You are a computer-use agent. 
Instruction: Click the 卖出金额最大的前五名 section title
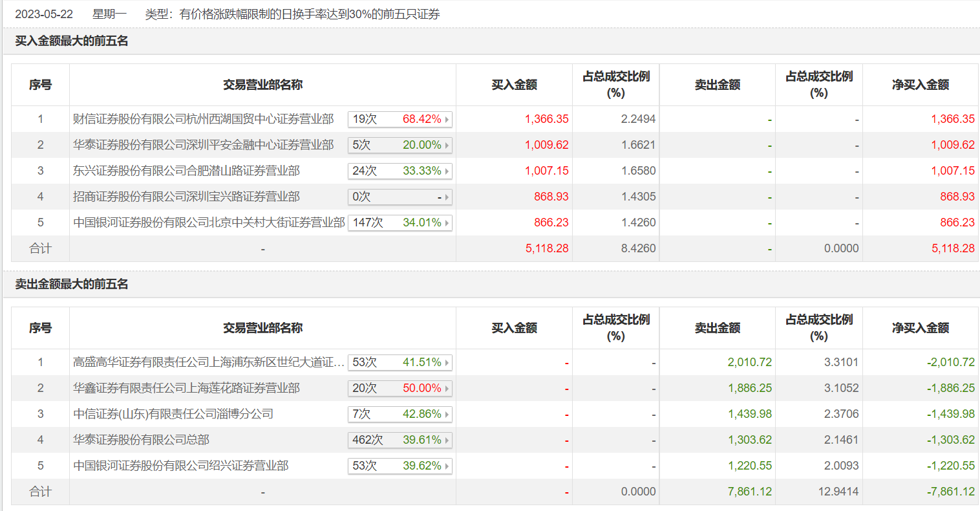[x=72, y=284]
